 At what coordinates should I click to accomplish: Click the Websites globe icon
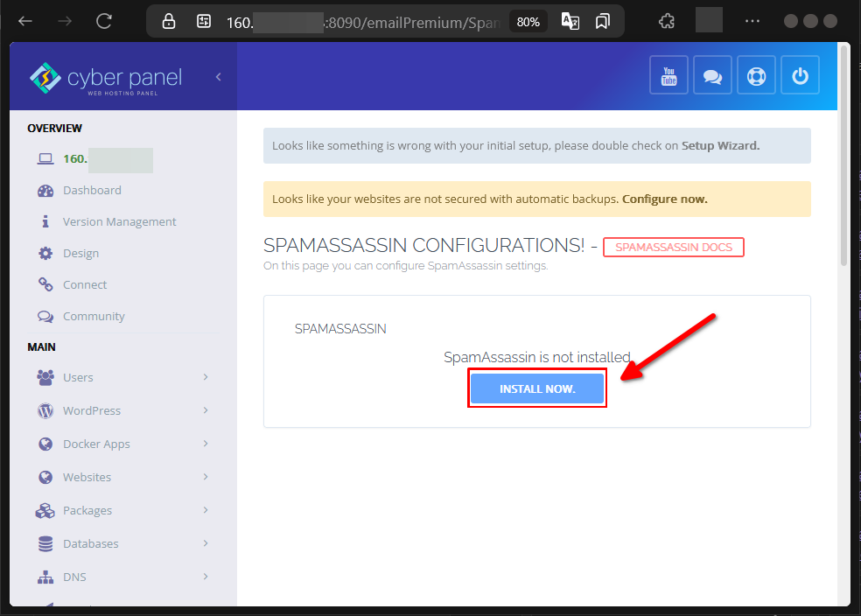pyautogui.click(x=45, y=478)
